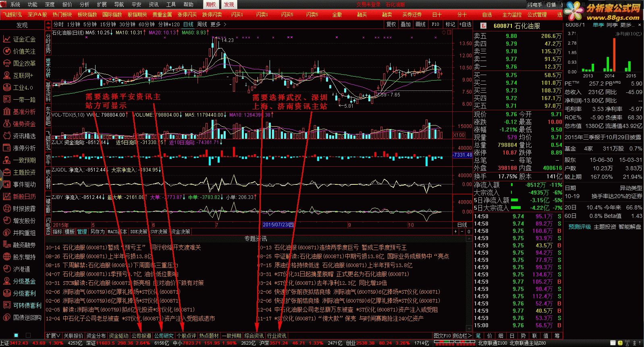This screenshot has width=644, height=347.
Task: Switch chart to 15分钟 period
Action: (x=108, y=25)
